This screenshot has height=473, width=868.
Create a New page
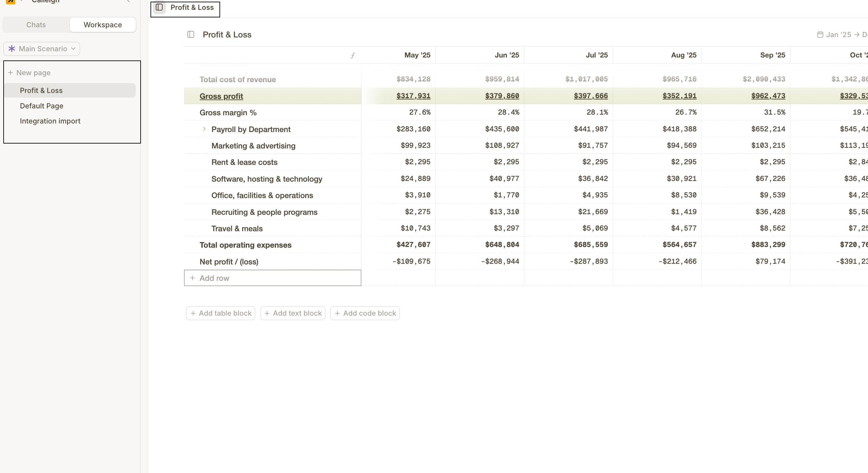coord(29,73)
